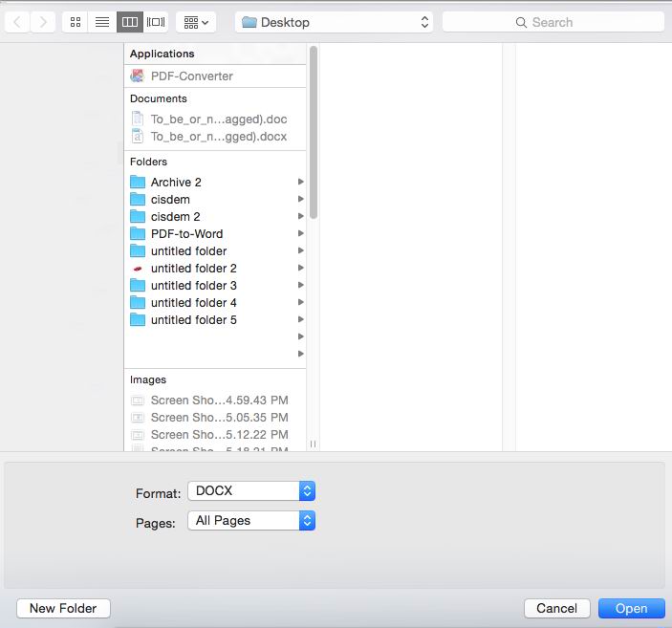Select Screen Sho...5.05.35 PM image
Screen dimensions: 672x628
215,417
